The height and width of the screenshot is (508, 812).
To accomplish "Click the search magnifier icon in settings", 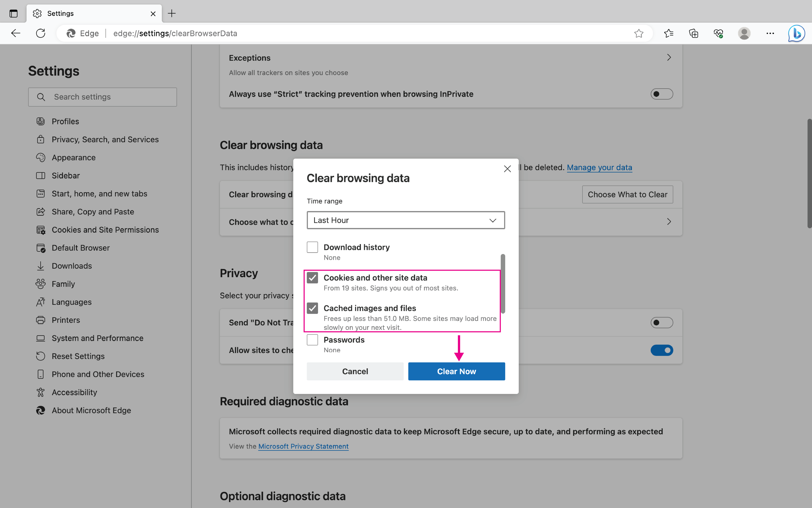I will pos(41,97).
